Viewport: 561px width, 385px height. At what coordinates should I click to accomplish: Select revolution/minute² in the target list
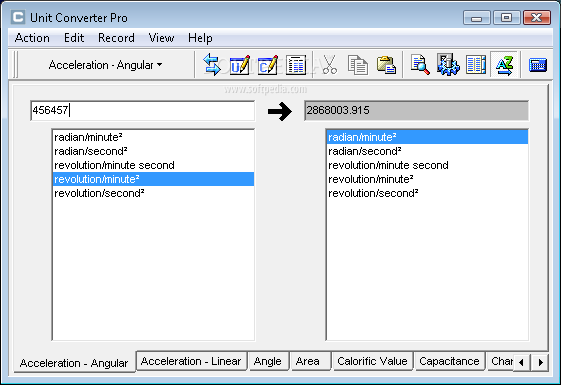pos(428,179)
